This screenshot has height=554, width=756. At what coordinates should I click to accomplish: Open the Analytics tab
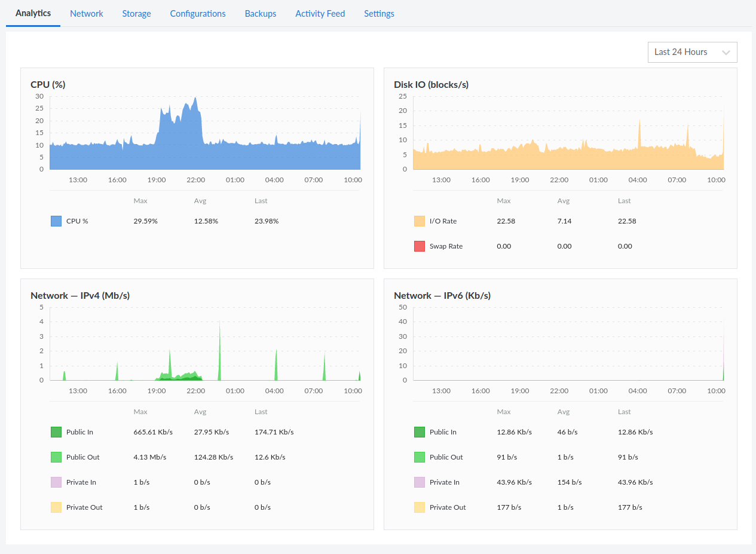33,13
